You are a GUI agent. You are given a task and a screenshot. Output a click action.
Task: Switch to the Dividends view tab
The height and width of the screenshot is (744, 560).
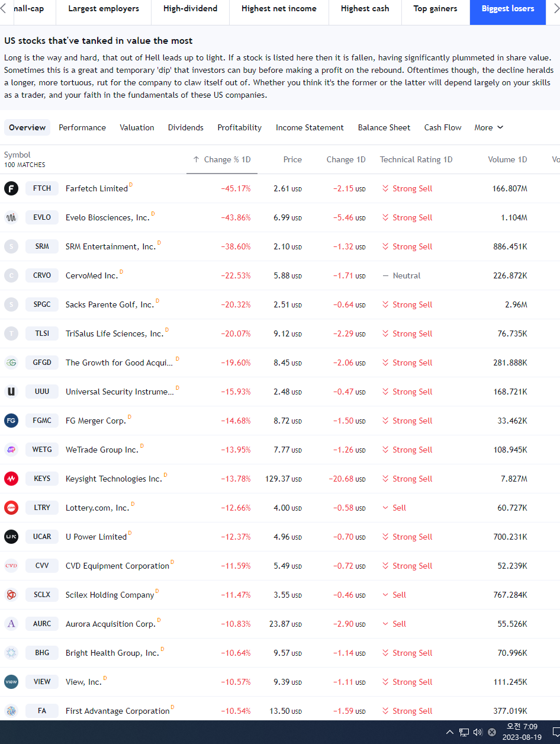[x=186, y=127]
